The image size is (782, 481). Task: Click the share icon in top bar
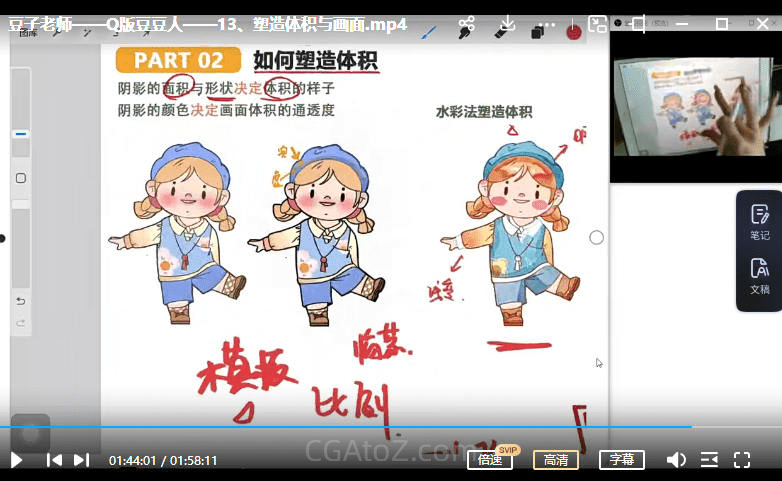click(466, 25)
